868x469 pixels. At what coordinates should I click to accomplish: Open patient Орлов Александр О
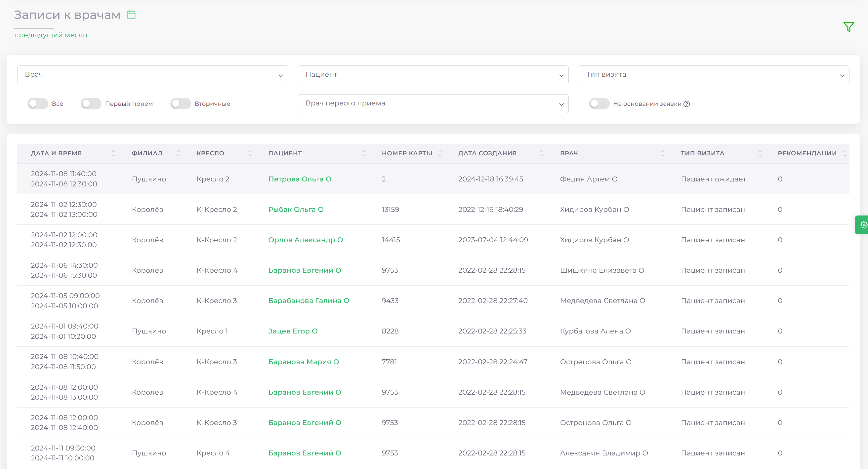[305, 240]
